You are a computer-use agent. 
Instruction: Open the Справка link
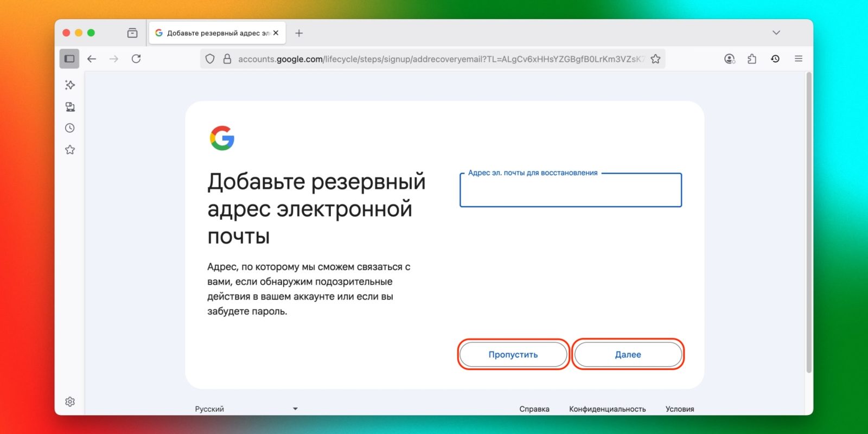(534, 409)
